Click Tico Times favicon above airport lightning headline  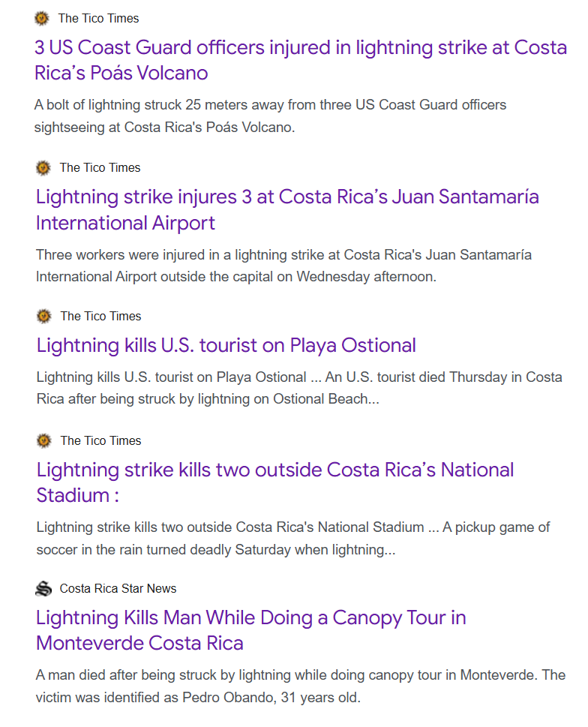[43, 167]
